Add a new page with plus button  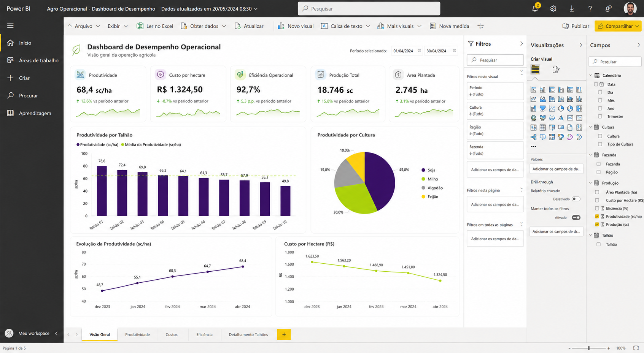click(284, 334)
